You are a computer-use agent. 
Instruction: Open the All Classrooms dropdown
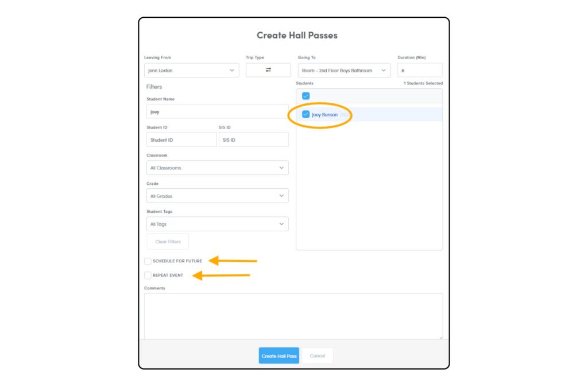click(x=217, y=168)
